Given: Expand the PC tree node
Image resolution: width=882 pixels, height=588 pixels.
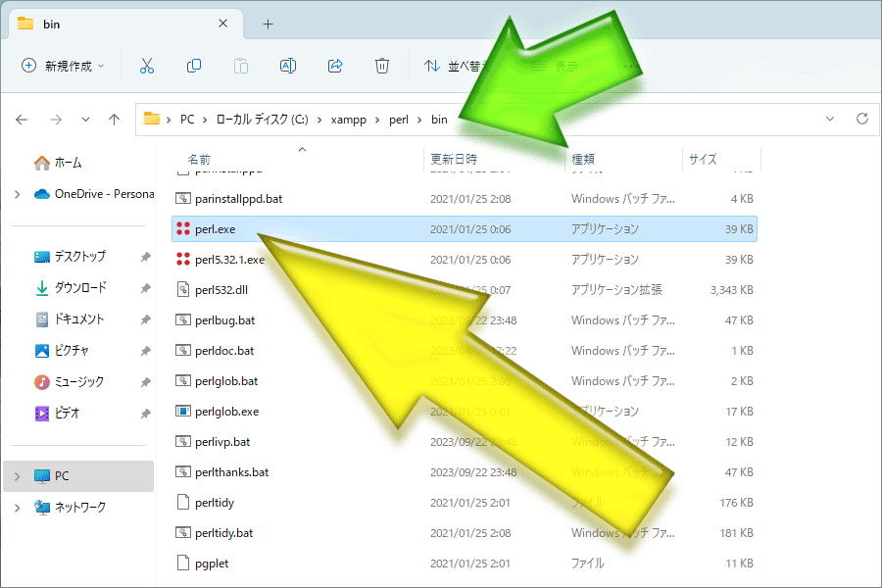Looking at the screenshot, I should [x=18, y=476].
